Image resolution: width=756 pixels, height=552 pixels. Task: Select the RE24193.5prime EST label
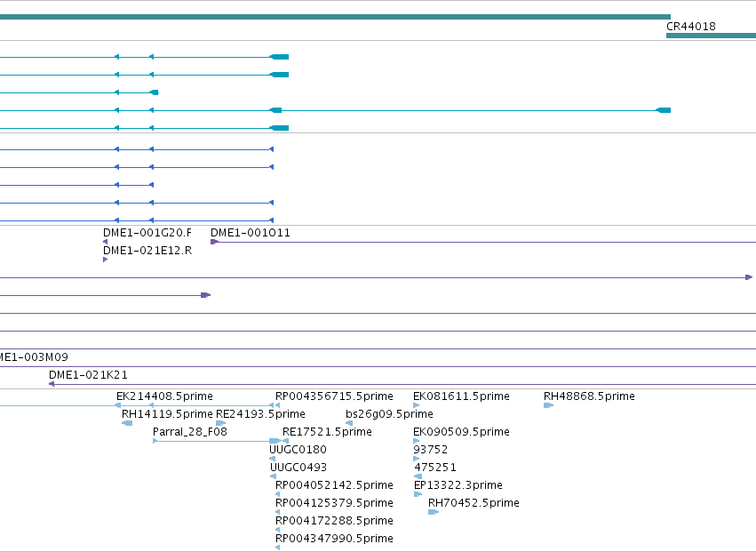[260, 414]
